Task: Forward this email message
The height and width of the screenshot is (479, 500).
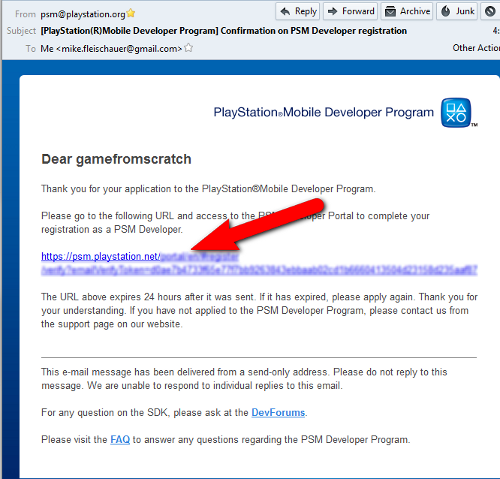Action: pos(350,11)
